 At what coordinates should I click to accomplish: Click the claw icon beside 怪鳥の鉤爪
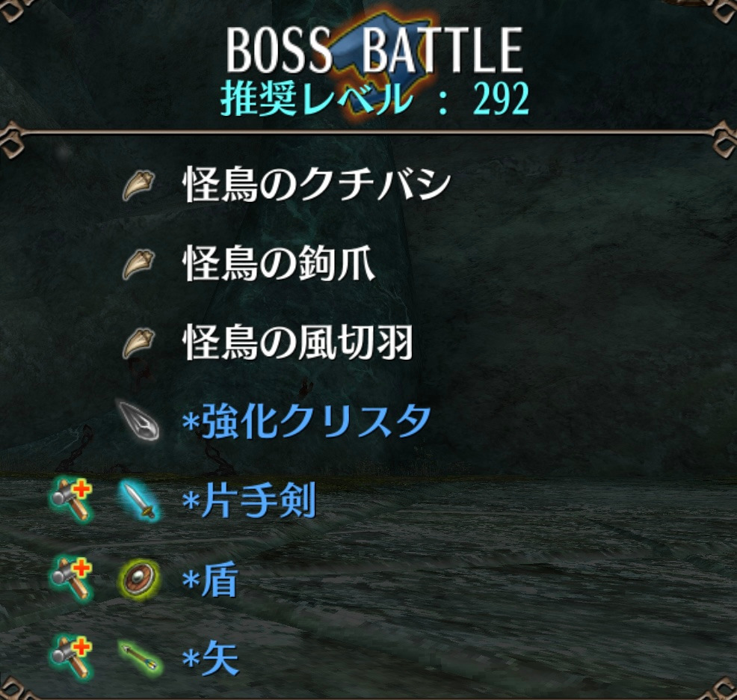click(139, 265)
